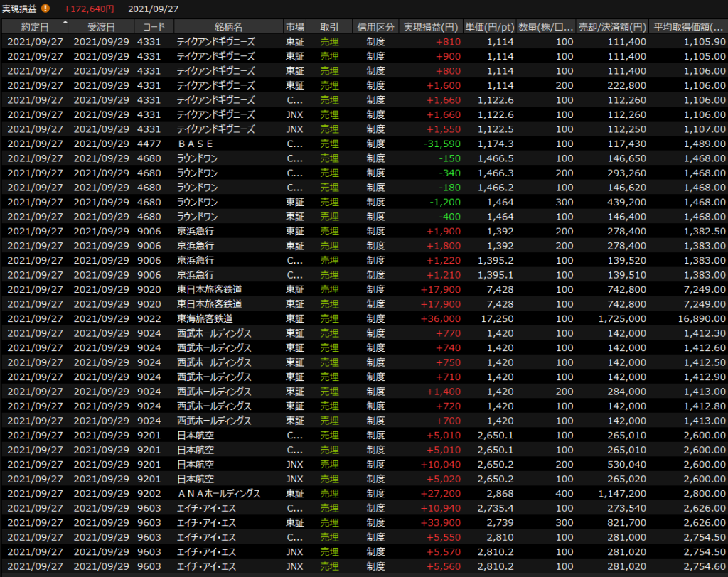Click the 2021/09/27 date at top
This screenshot has height=577, width=728.
153,9
